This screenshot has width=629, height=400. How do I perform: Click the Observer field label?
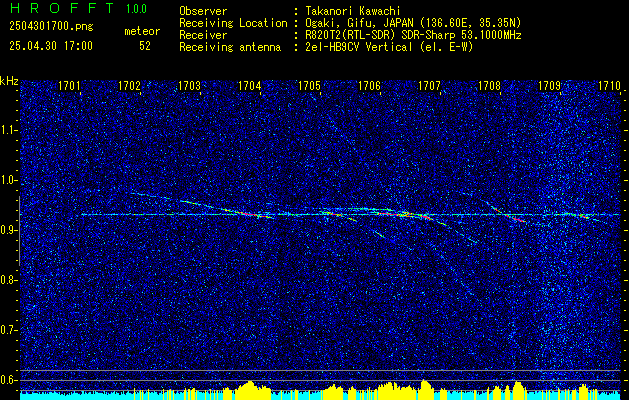pyautogui.click(x=203, y=11)
